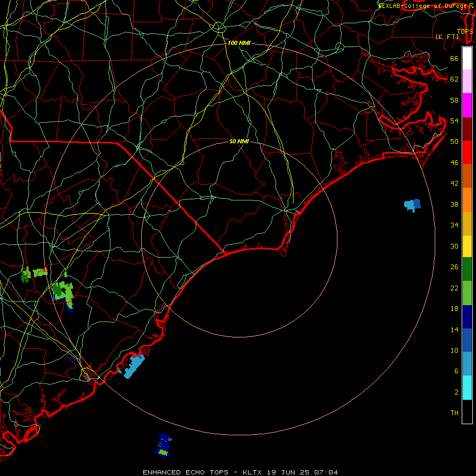Click the 'TH' legend label
Screen dimensions: 476x476
pyautogui.click(x=454, y=413)
